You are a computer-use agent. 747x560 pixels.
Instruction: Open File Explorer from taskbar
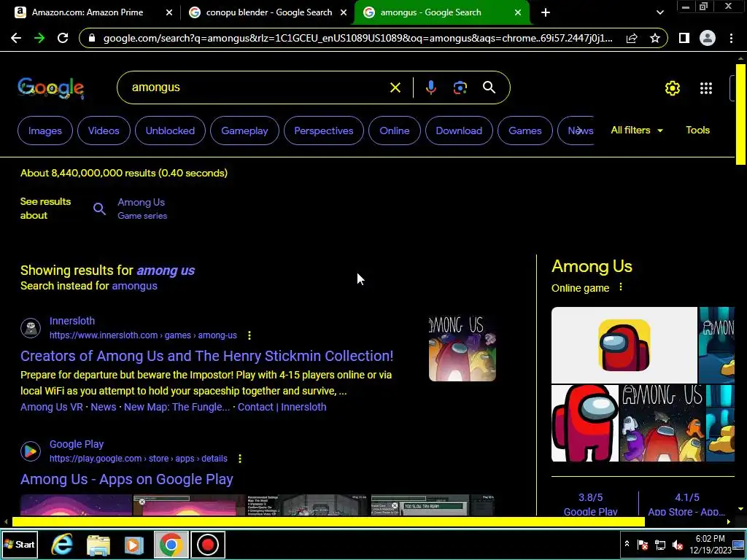tap(98, 545)
